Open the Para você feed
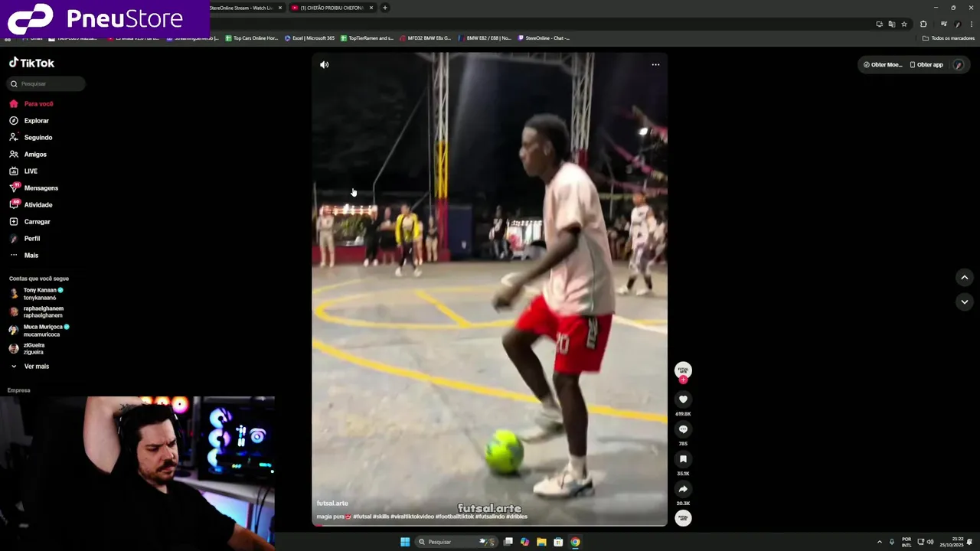Image resolution: width=980 pixels, height=551 pixels. 31,103
